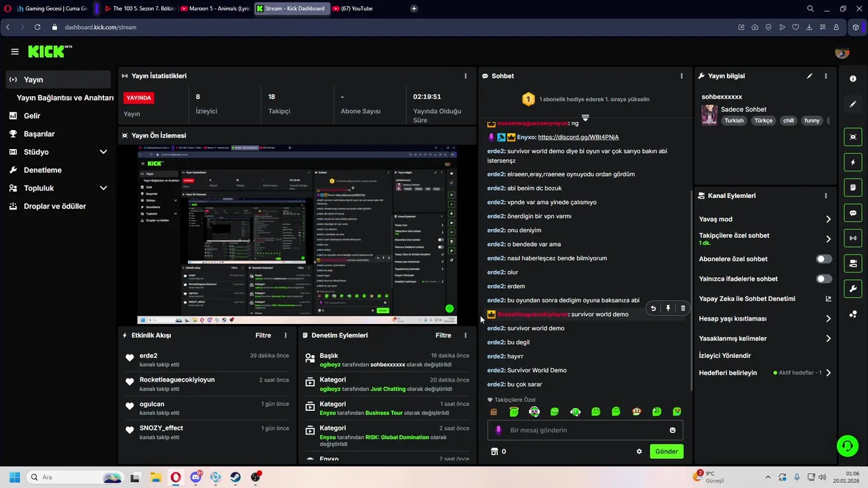Screen dimensions: 868x488
Task: Open Yavaş mod settings chevron
Action: [828, 219]
